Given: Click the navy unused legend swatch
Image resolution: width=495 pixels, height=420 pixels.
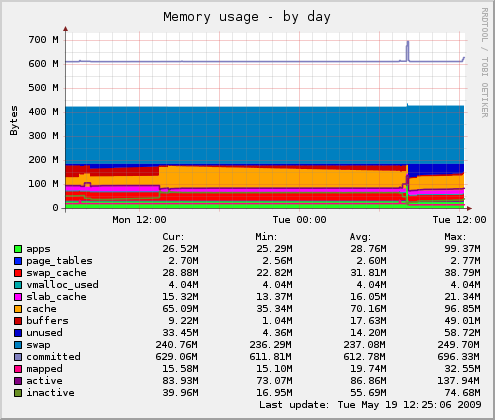Looking at the screenshot, I should click(x=18, y=333).
